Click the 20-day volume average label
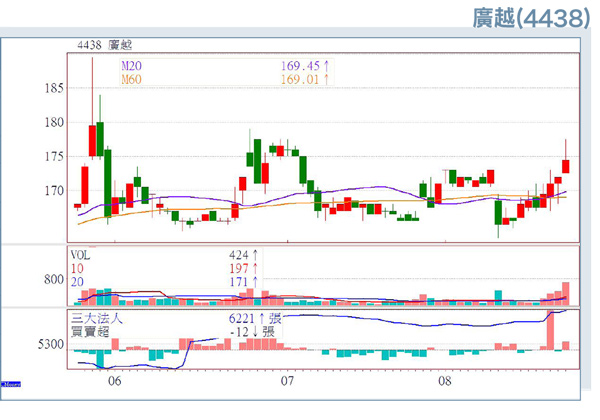 pos(76,282)
